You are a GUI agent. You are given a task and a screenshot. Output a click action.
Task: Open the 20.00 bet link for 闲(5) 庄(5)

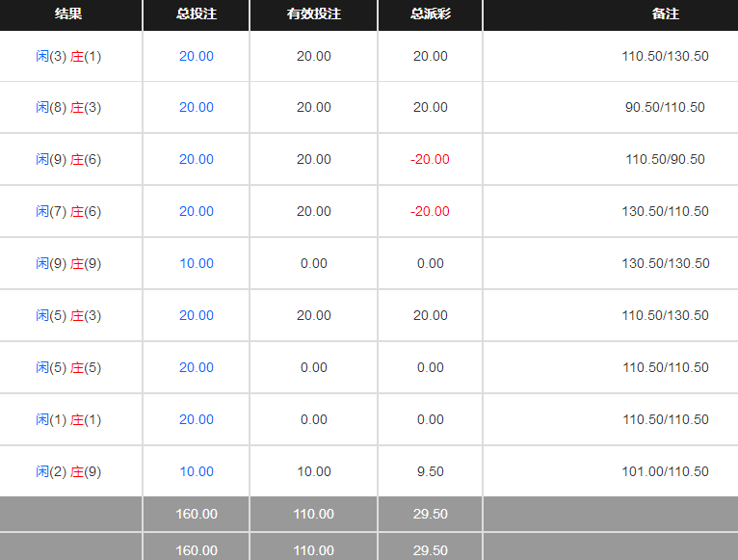[x=197, y=367]
